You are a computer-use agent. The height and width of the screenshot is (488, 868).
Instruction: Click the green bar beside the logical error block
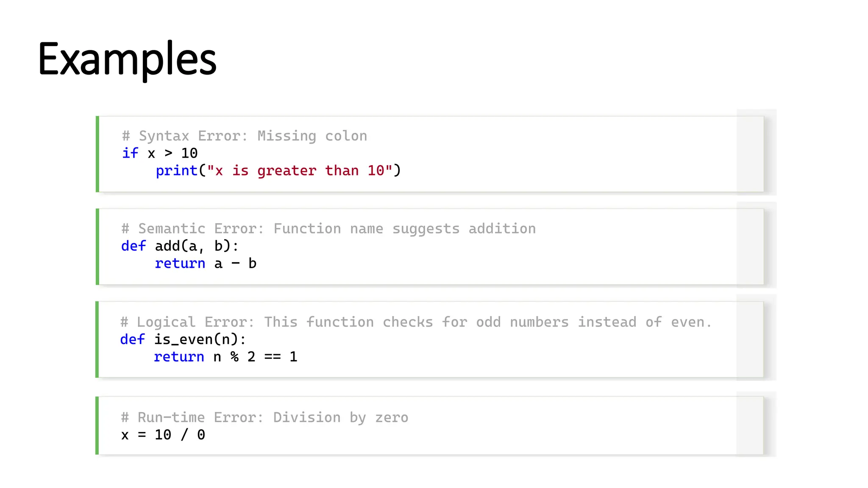point(97,339)
